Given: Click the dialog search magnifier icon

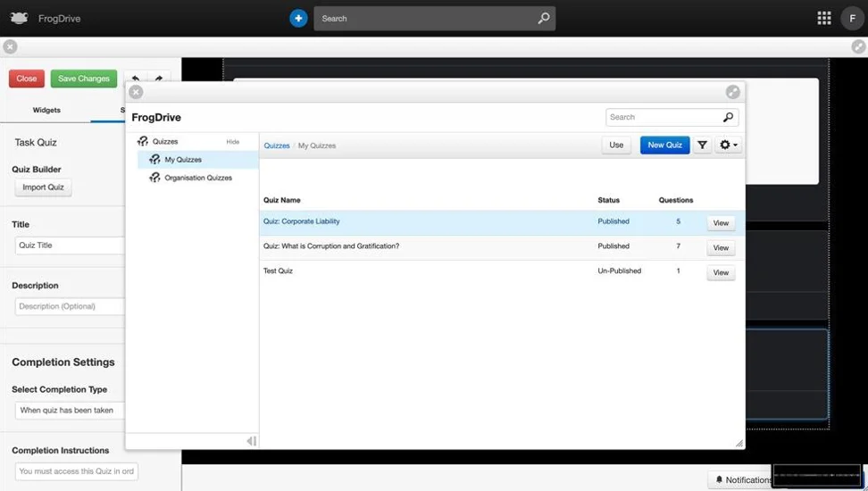Looking at the screenshot, I should point(728,117).
